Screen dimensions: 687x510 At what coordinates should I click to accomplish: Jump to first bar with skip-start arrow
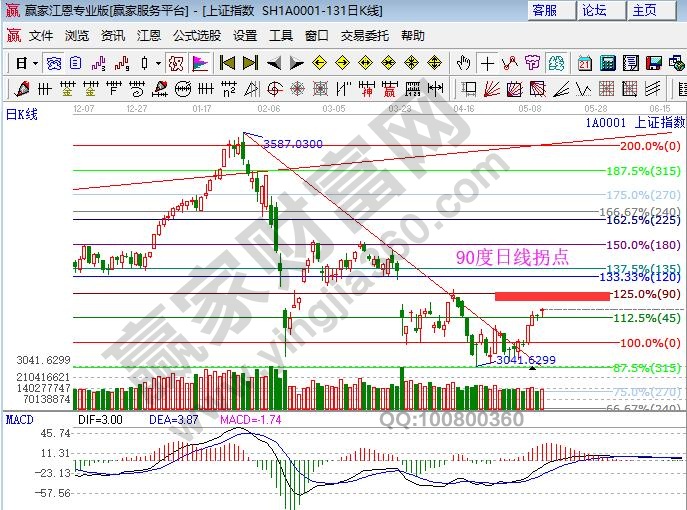click(226, 62)
